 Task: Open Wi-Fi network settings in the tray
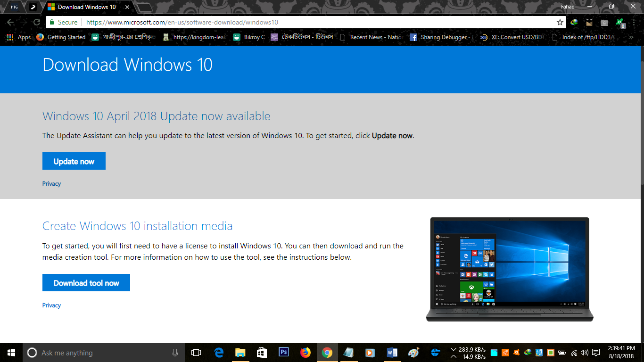(574, 353)
